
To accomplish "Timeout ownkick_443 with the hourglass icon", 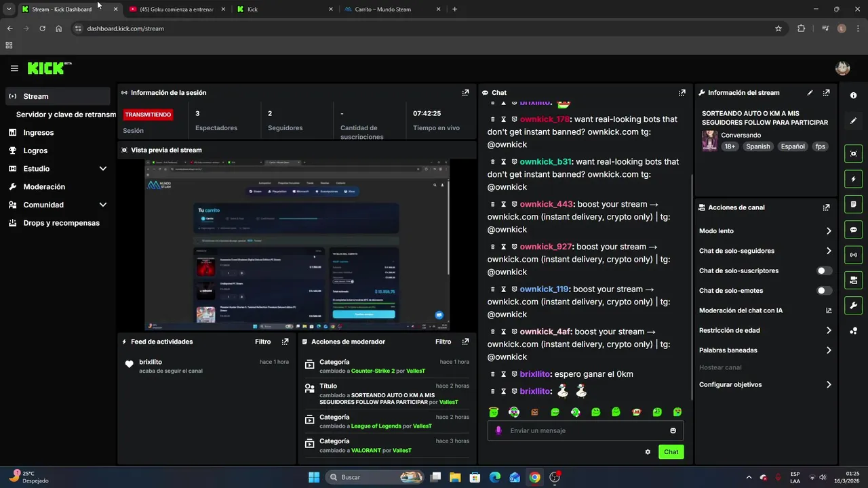I will (x=504, y=204).
